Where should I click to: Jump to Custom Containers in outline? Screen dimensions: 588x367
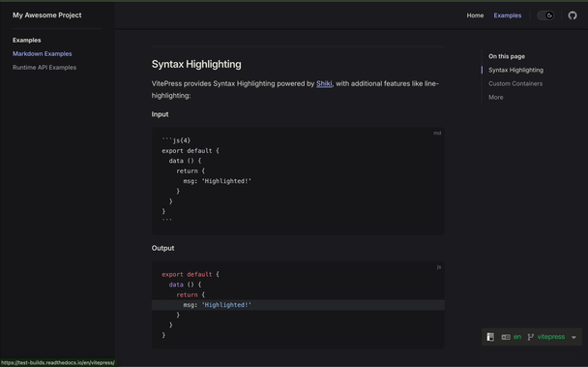point(515,84)
